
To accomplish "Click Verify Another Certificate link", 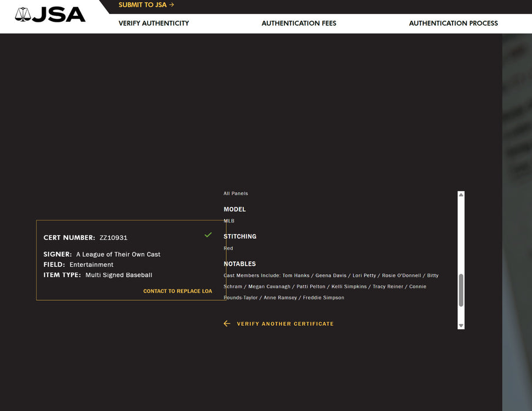I will click(285, 324).
